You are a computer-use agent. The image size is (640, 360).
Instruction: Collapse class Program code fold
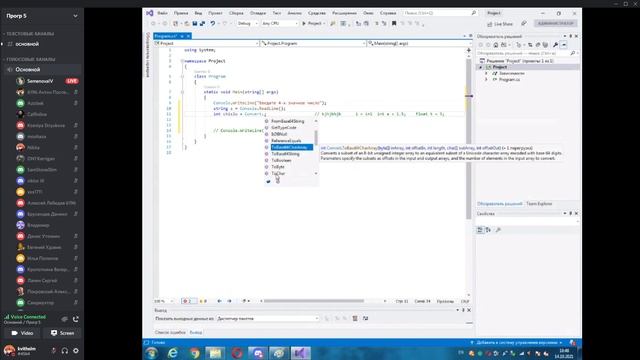pyautogui.click(x=182, y=76)
